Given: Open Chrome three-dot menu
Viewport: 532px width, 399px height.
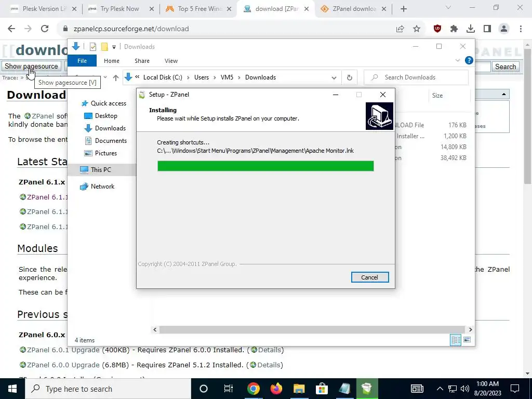Looking at the screenshot, I should [x=521, y=29].
